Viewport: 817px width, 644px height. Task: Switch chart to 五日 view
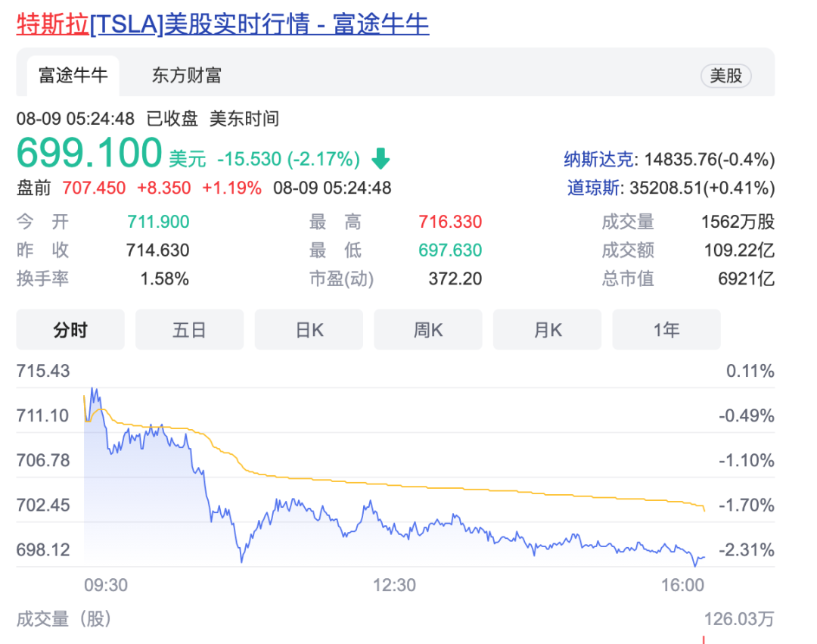click(x=190, y=330)
